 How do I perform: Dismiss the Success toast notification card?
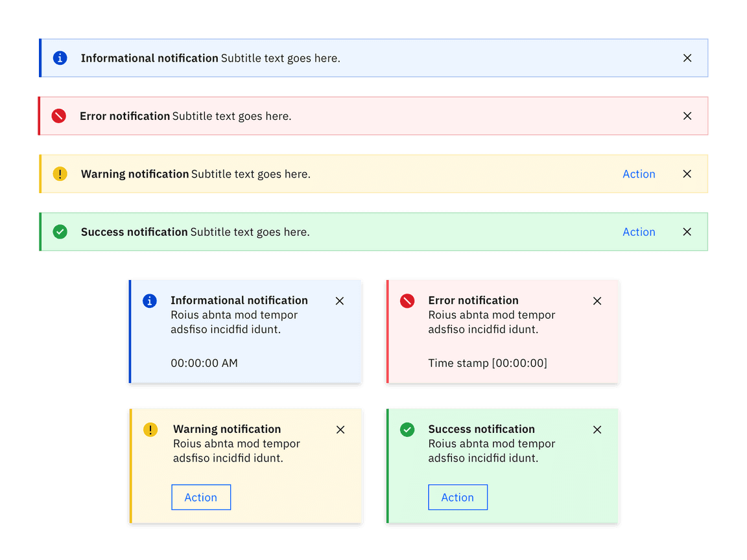point(597,430)
